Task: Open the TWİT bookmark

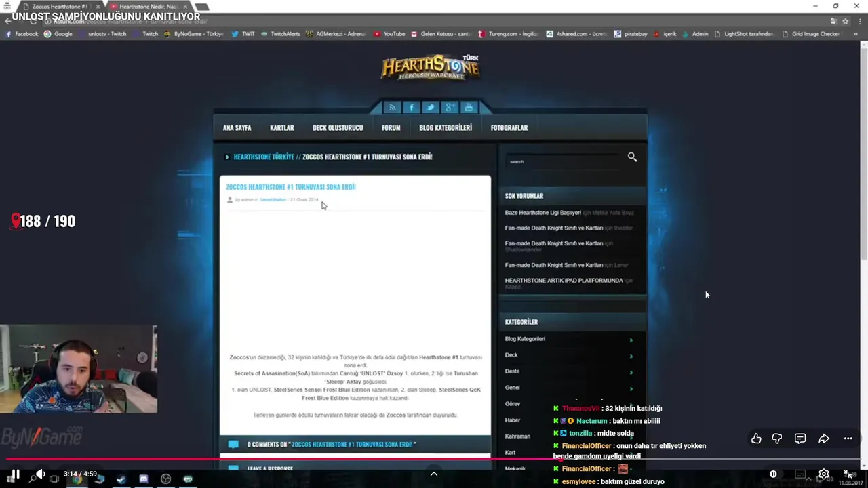Action: 243,34
